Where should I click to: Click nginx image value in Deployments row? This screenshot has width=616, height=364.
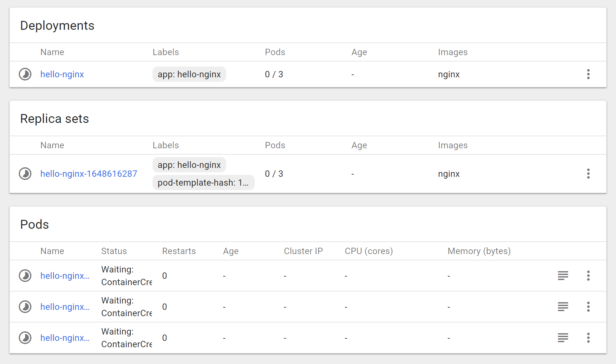[x=449, y=74]
